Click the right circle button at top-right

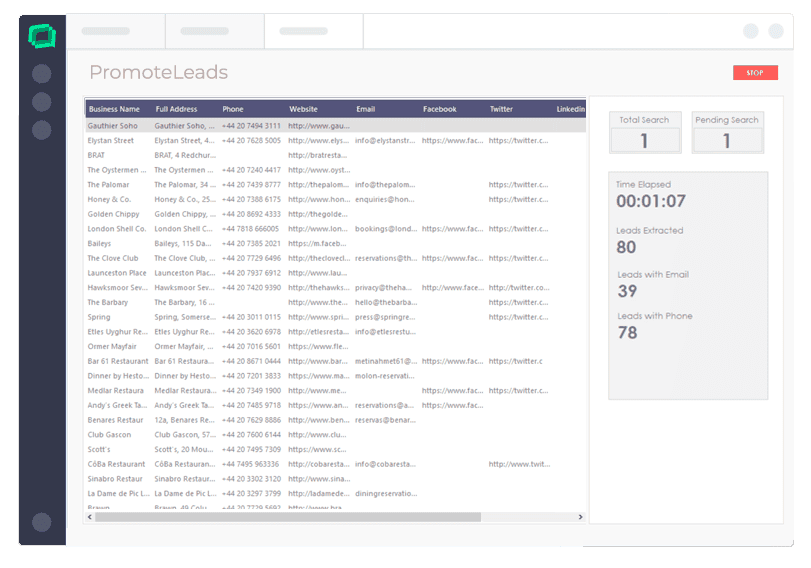pos(776,32)
